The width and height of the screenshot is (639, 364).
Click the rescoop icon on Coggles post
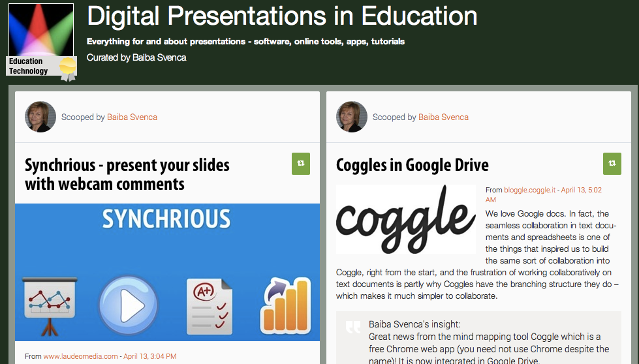[x=612, y=164]
